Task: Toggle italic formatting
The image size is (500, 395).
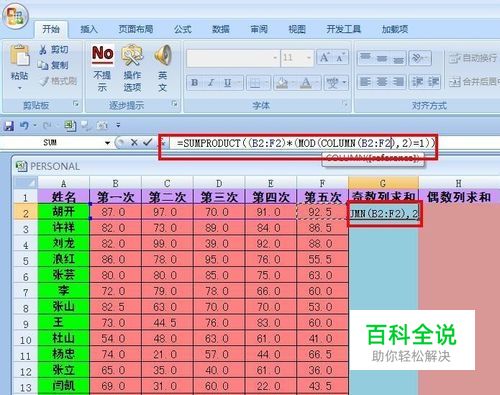Action: click(211, 83)
